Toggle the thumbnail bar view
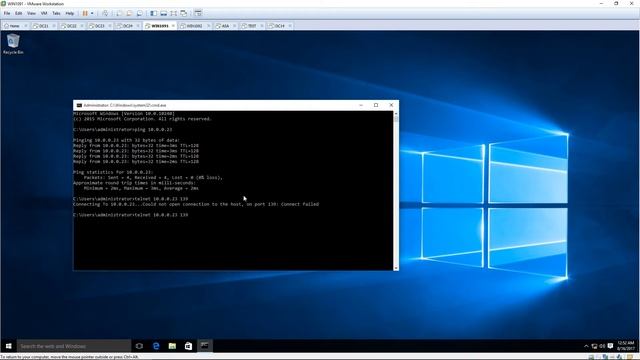 [164, 13]
